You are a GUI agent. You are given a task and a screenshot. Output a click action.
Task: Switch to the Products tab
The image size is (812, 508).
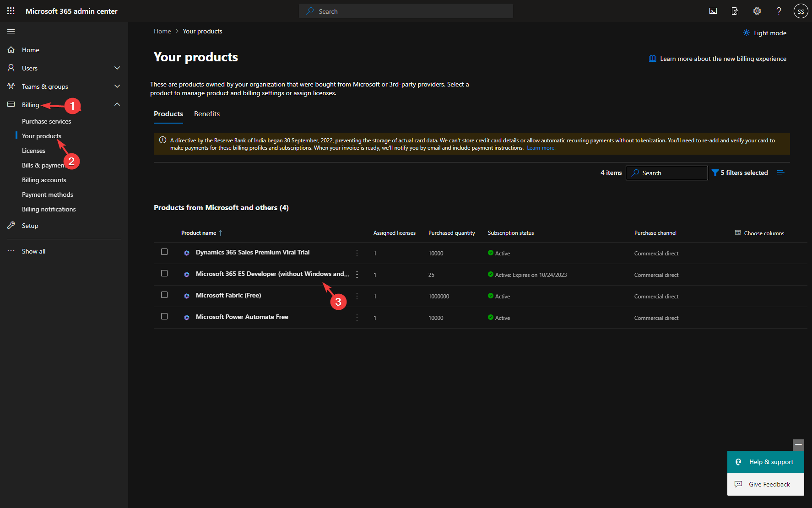coord(168,114)
